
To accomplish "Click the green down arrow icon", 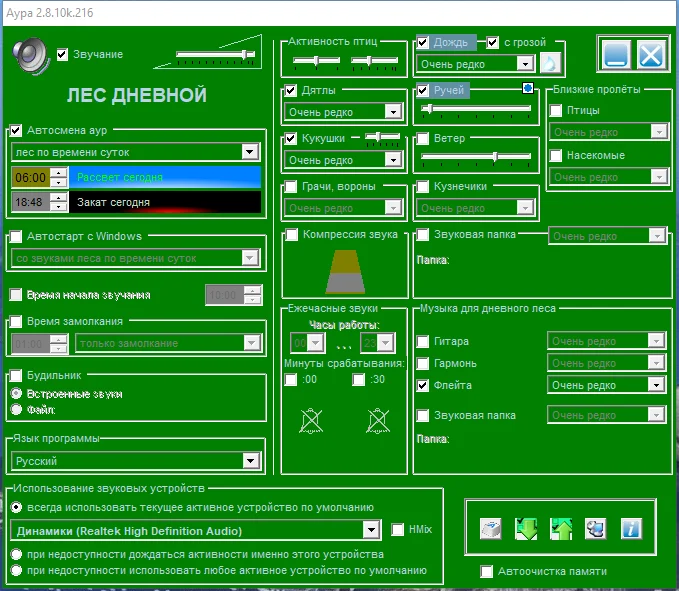I will click(526, 529).
